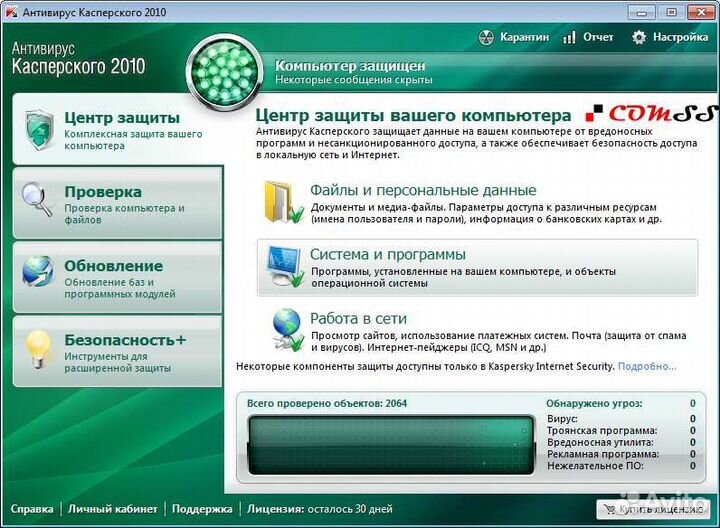
Task: Click the green protection status orb
Action: click(225, 73)
